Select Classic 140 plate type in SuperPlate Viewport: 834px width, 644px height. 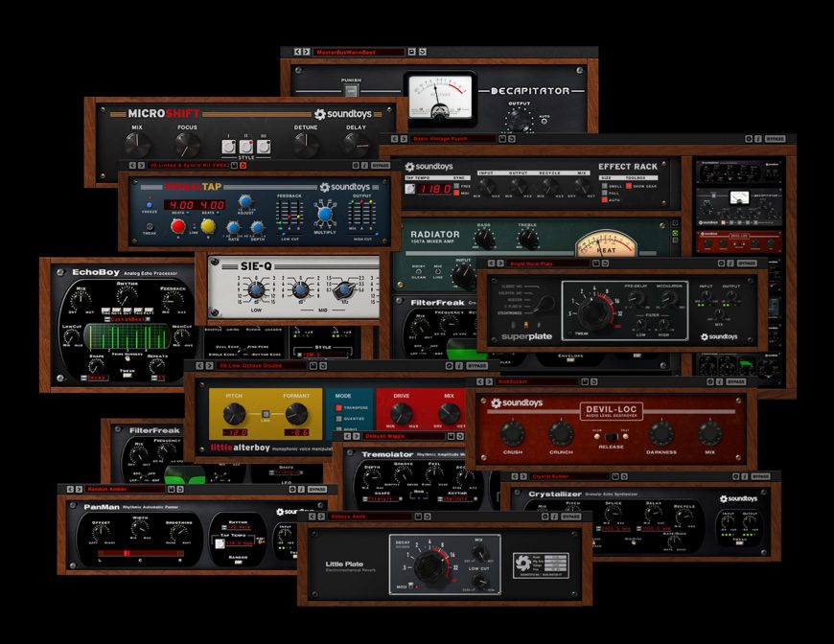tap(512, 287)
